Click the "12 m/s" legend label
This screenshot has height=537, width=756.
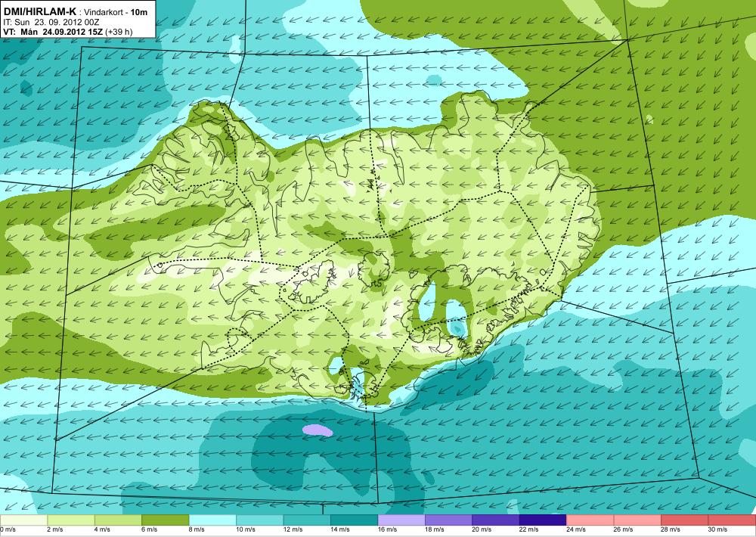coord(293,529)
